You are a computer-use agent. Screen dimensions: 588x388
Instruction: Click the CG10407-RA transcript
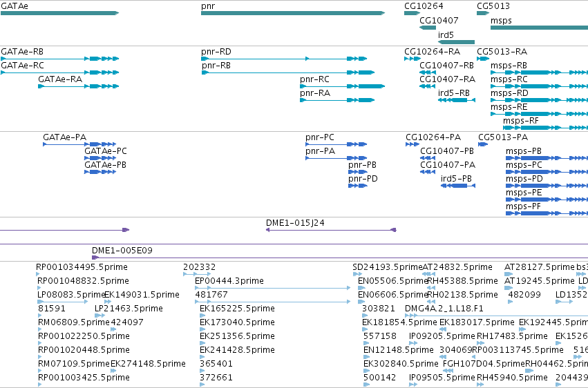[x=428, y=86]
